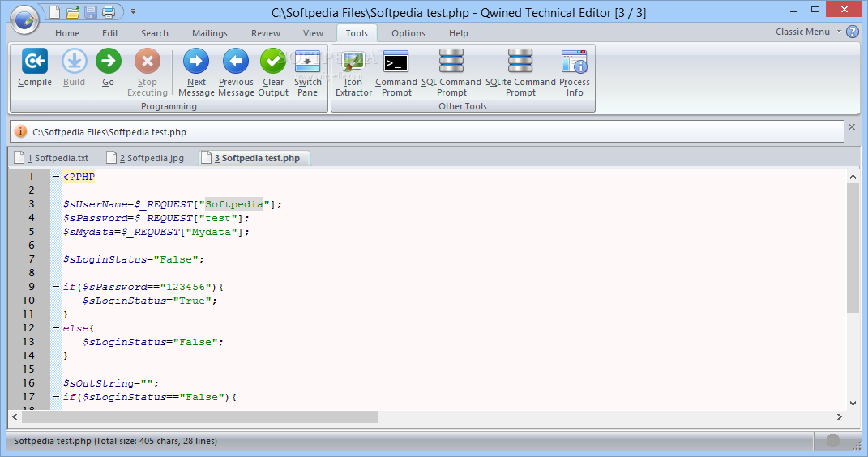The height and width of the screenshot is (457, 868).
Task: Click the Switch Pane icon
Action: tap(307, 62)
